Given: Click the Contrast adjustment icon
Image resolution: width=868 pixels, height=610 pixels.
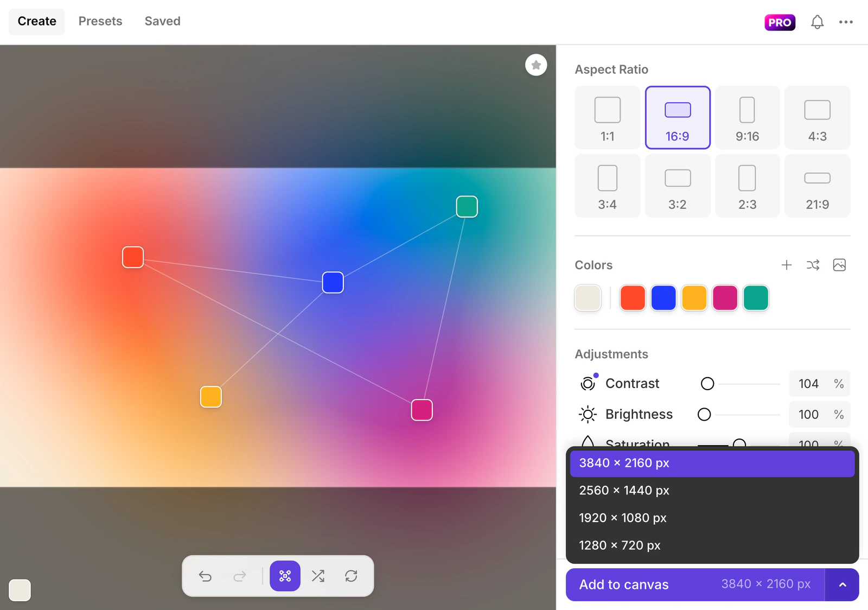Looking at the screenshot, I should pos(588,383).
